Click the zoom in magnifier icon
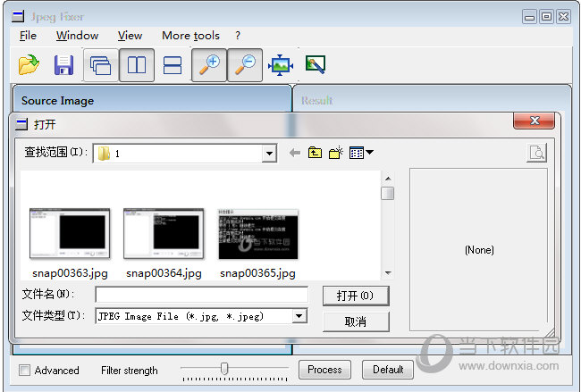 point(209,65)
